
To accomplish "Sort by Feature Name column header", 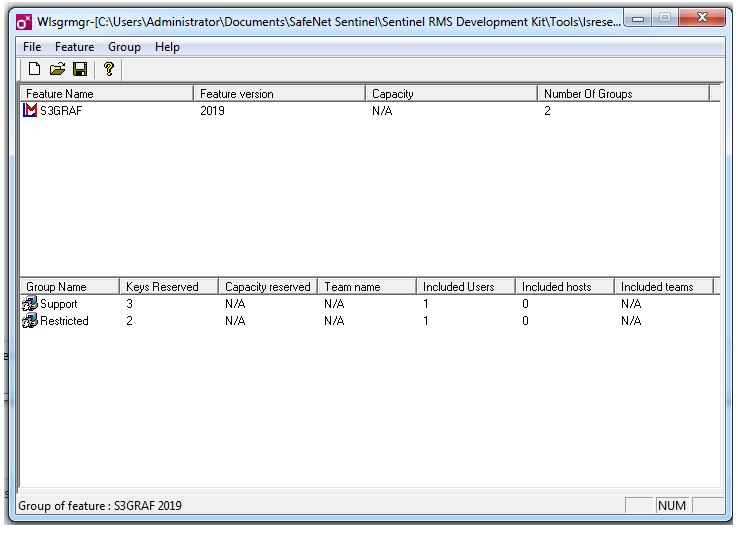I will pyautogui.click(x=106, y=94).
